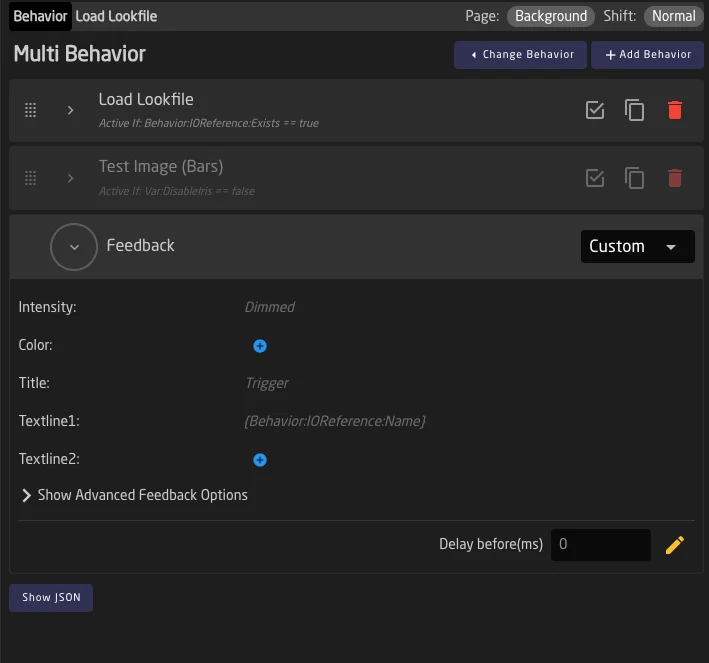Toggle enabled checkbox for Test Image (Bars)
709x663 pixels.
tap(595, 178)
